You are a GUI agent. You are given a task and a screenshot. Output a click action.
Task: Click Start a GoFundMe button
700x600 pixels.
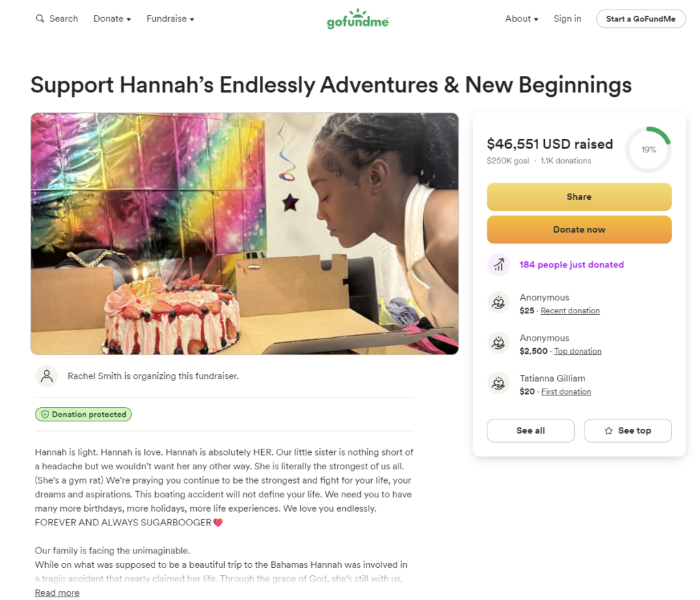[x=641, y=19]
